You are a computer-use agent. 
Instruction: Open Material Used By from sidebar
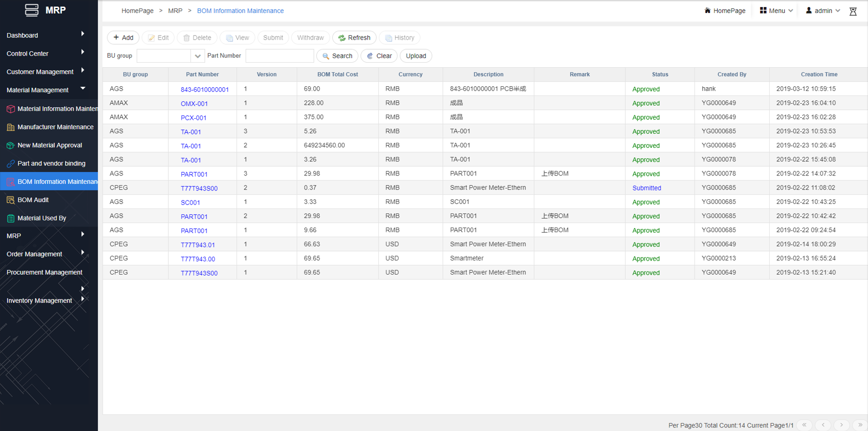pos(42,218)
